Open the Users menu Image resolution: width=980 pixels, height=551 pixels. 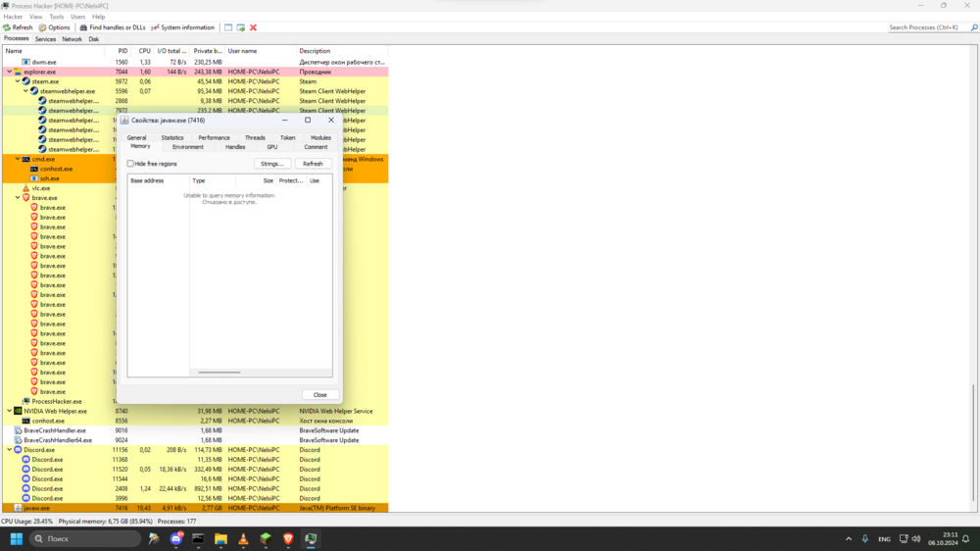coord(77,17)
